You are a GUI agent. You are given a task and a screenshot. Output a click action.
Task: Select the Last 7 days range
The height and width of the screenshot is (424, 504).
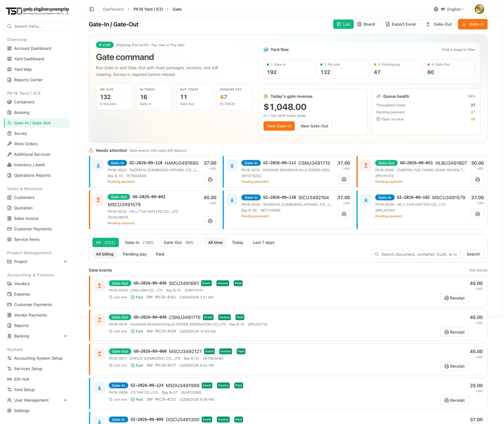(x=263, y=242)
